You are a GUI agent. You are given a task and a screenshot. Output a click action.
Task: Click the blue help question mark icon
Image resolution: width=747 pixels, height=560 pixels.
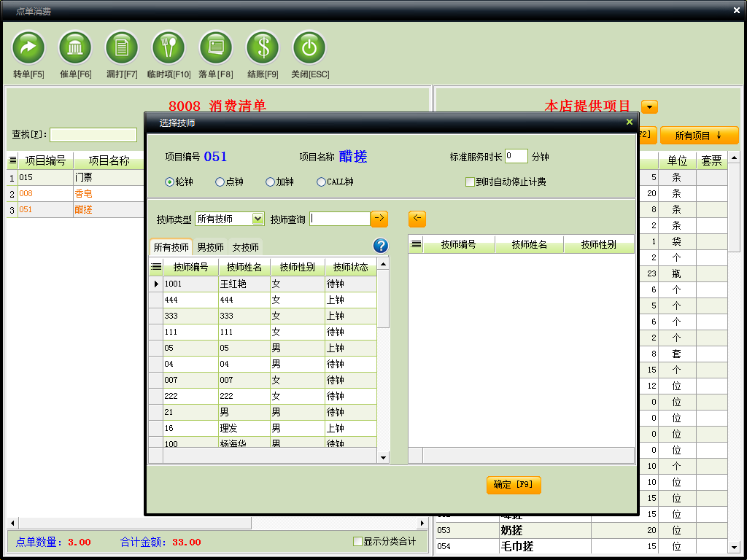[381, 246]
